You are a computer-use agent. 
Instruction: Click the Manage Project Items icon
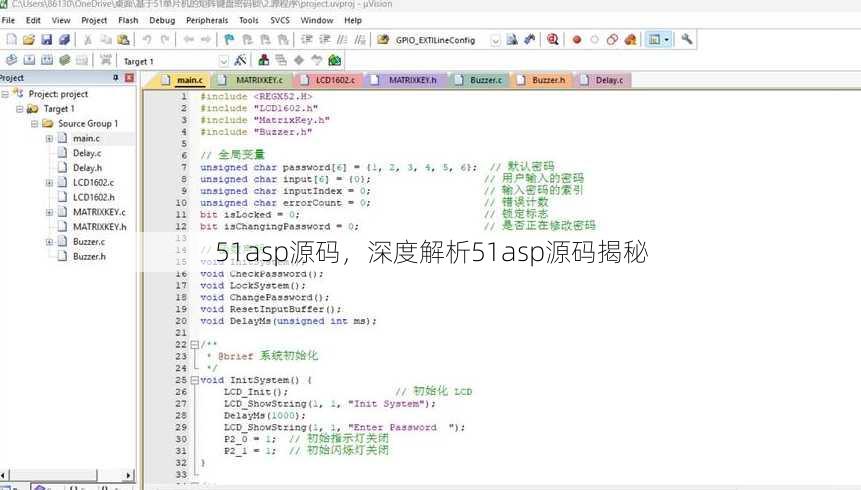264,60
